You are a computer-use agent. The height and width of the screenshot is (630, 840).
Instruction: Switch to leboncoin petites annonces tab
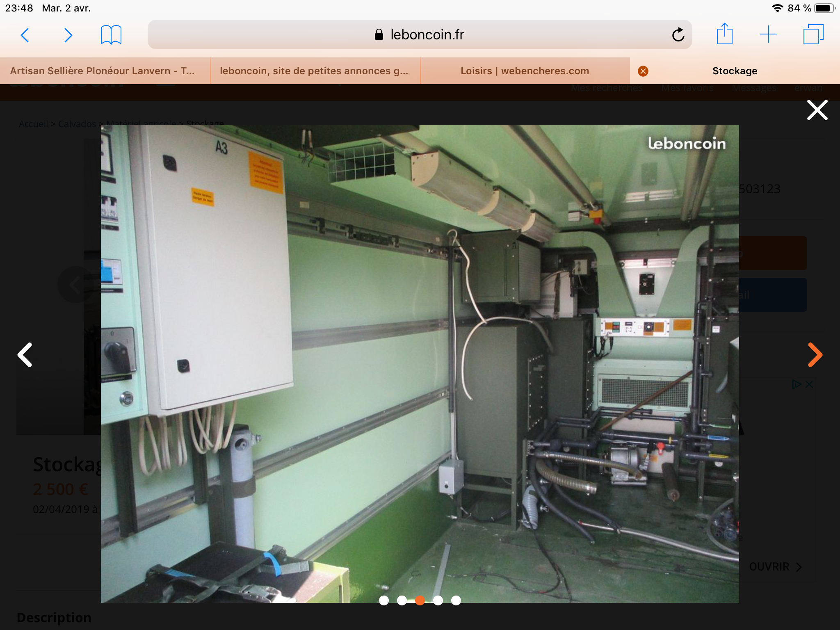point(314,71)
